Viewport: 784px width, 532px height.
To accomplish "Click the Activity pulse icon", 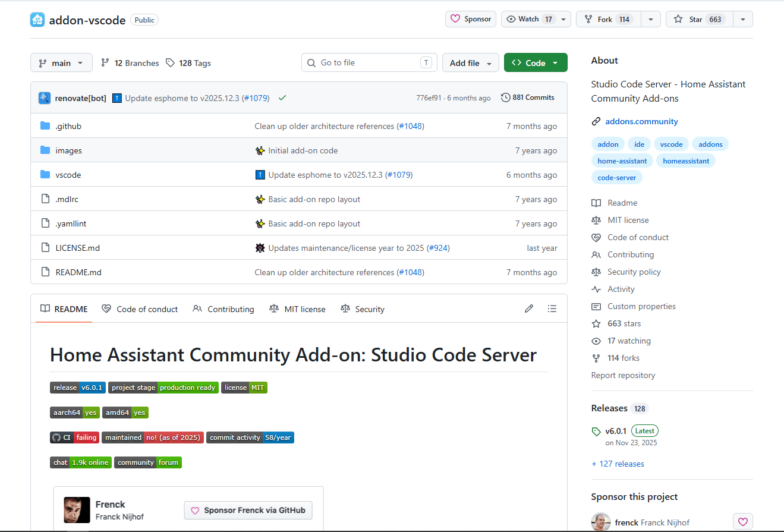I will pyautogui.click(x=596, y=289).
